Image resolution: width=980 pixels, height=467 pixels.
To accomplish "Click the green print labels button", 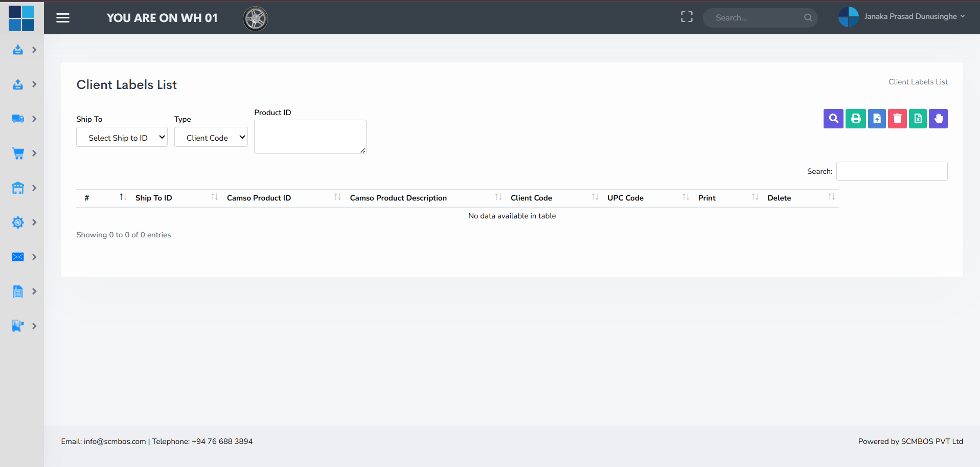I will point(855,119).
